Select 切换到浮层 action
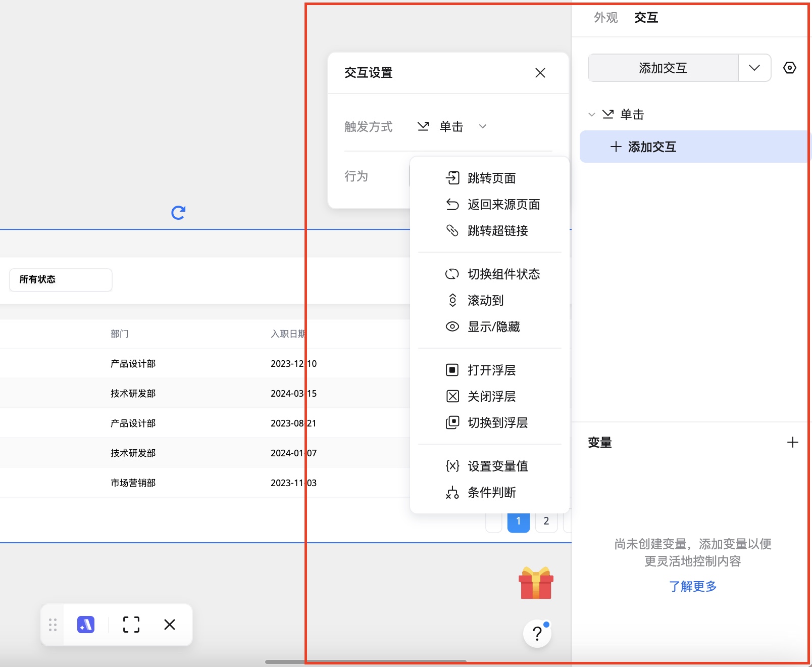Image resolution: width=812 pixels, height=667 pixels. (x=490, y=422)
